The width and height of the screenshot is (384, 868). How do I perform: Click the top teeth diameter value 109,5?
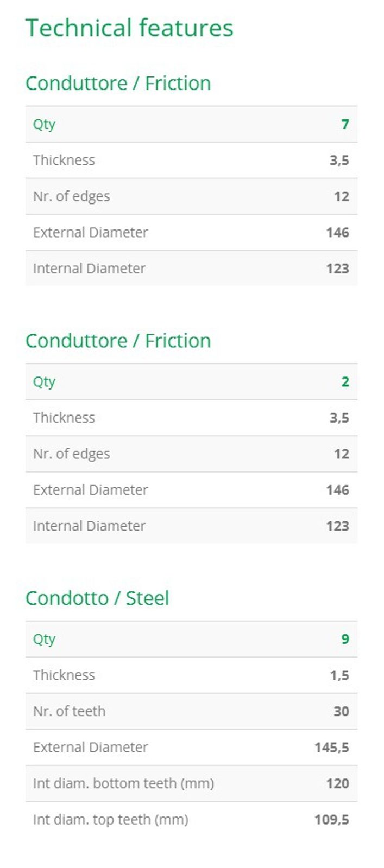[331, 819]
